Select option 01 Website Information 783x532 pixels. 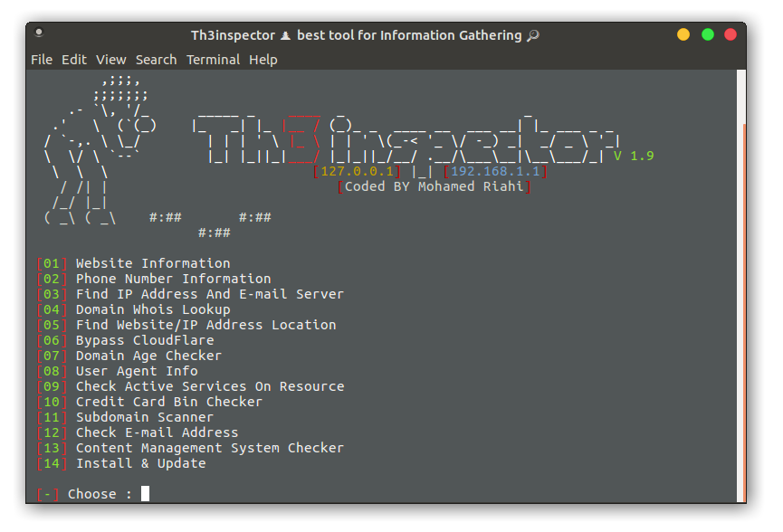tap(136, 263)
